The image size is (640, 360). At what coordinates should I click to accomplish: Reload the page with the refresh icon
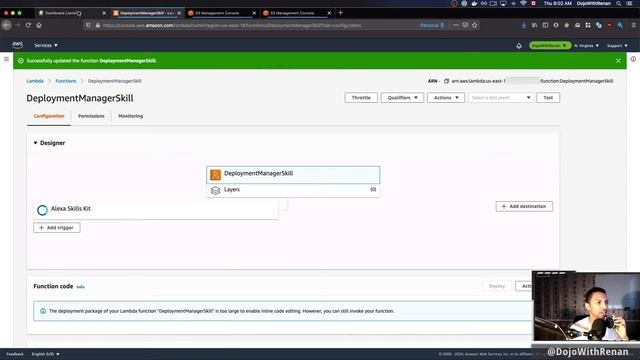pyautogui.click(x=28, y=25)
